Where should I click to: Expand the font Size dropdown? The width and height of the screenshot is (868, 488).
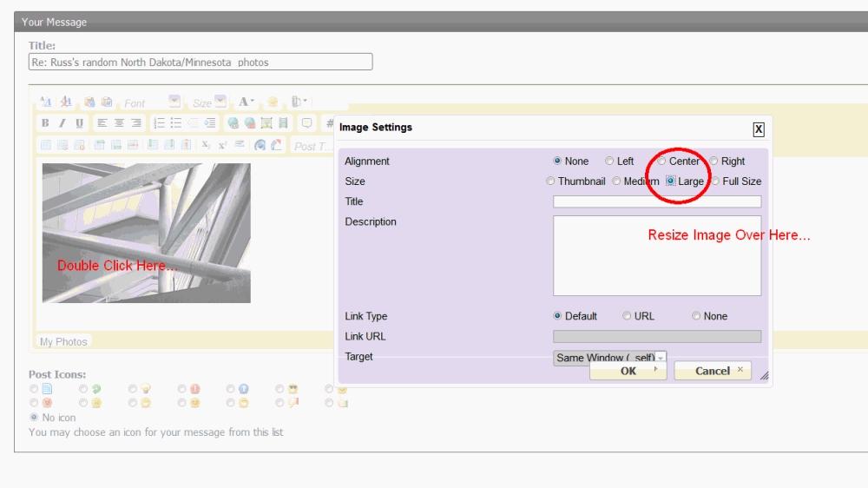220,102
